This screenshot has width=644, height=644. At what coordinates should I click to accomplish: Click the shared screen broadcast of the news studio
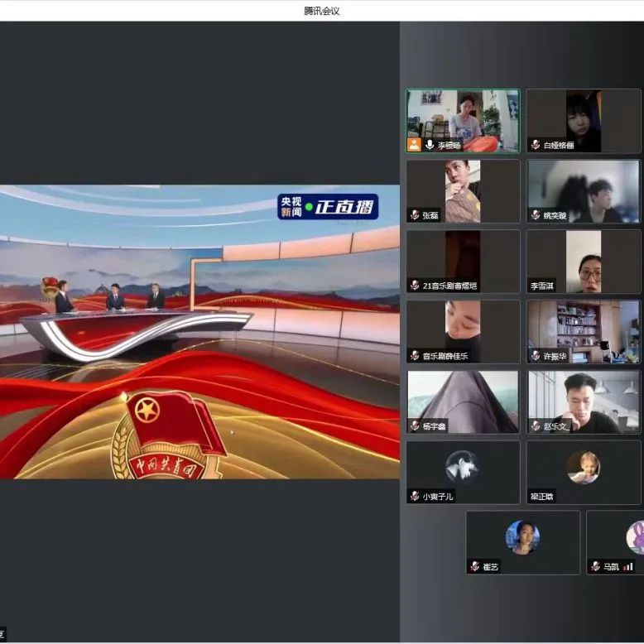click(199, 332)
